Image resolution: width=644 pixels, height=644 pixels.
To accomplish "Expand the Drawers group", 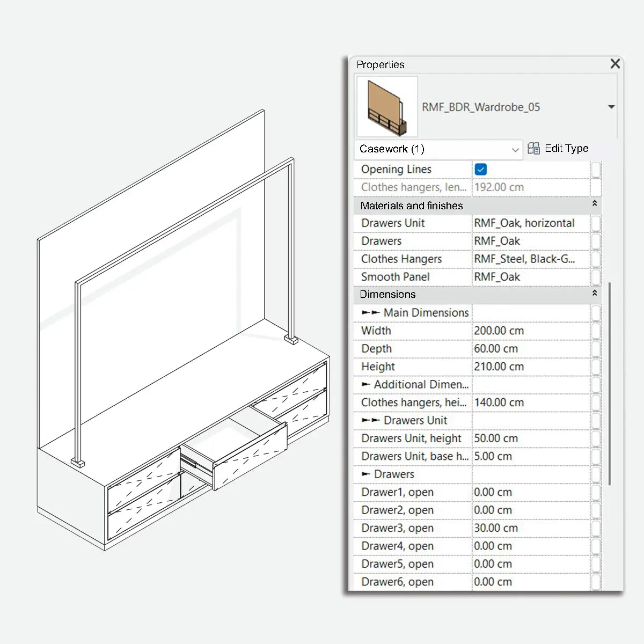I will pyautogui.click(x=366, y=474).
